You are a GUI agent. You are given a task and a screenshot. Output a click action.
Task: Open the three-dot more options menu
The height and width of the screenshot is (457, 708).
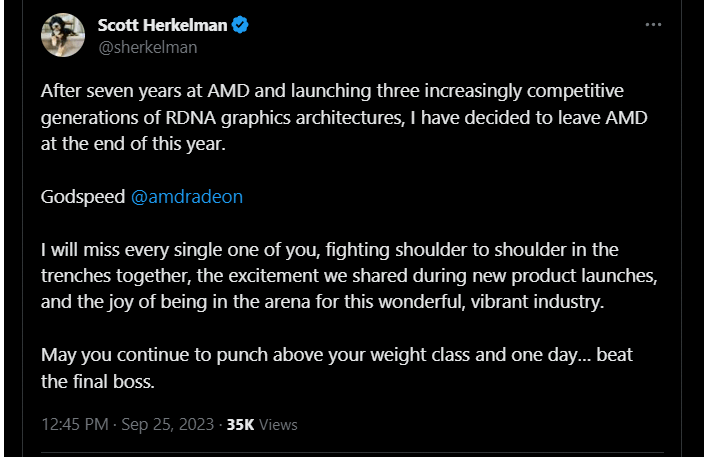pos(653,25)
